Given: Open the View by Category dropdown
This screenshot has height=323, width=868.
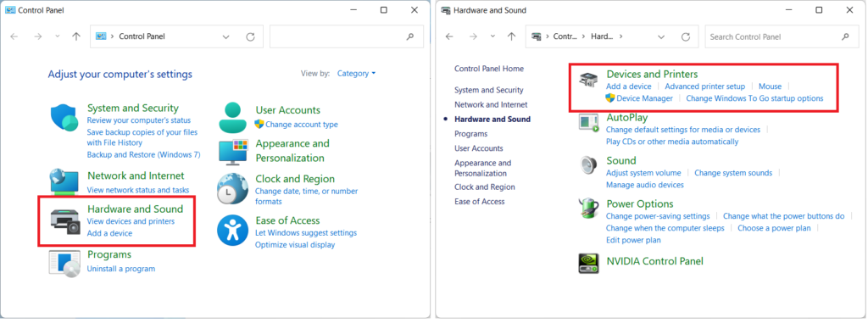Looking at the screenshot, I should click(x=357, y=73).
